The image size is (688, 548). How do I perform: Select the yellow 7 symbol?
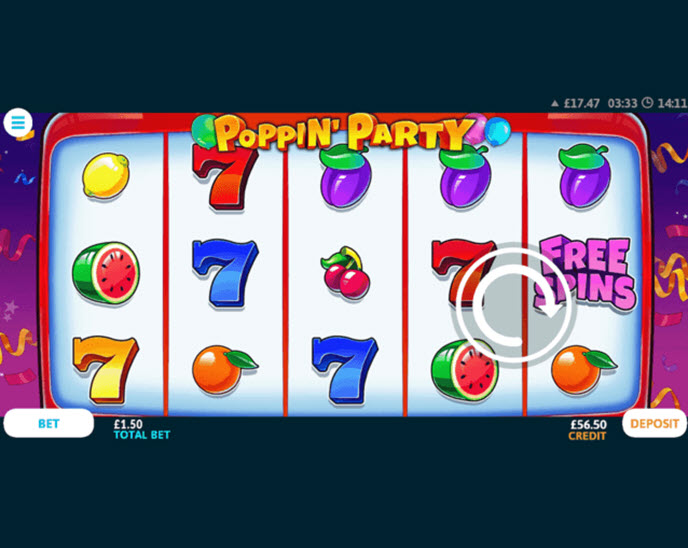106,369
